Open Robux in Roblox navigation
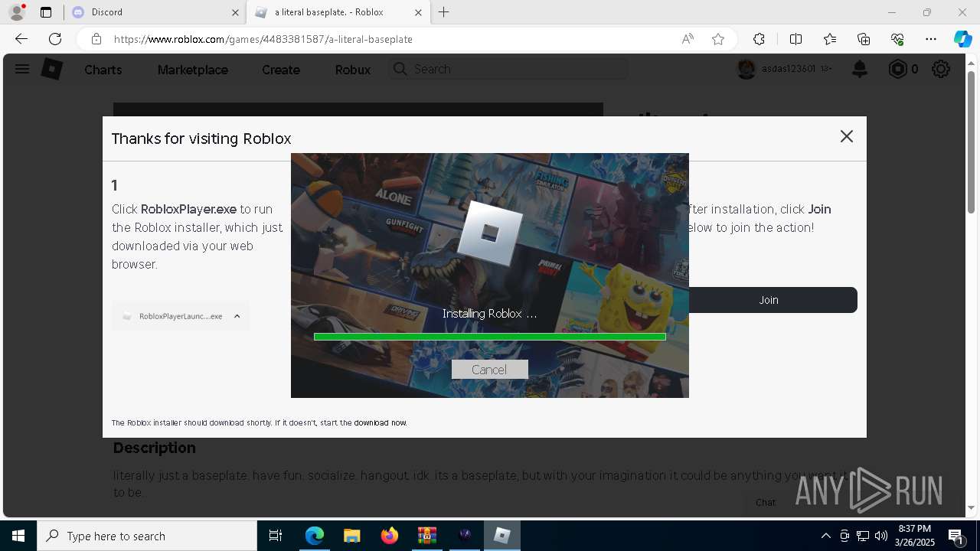Image resolution: width=980 pixels, height=551 pixels. pyautogui.click(x=353, y=70)
